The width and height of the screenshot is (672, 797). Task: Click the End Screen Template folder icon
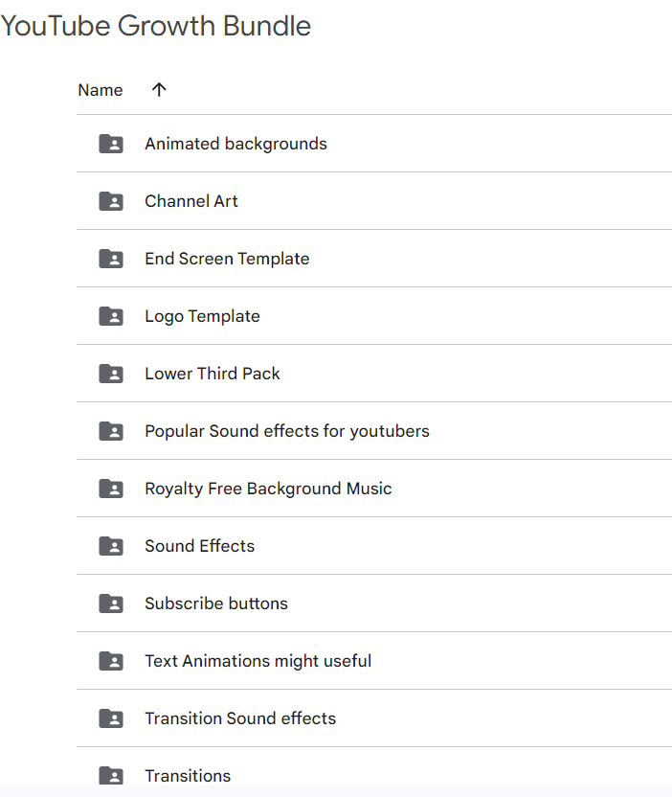[x=111, y=259]
